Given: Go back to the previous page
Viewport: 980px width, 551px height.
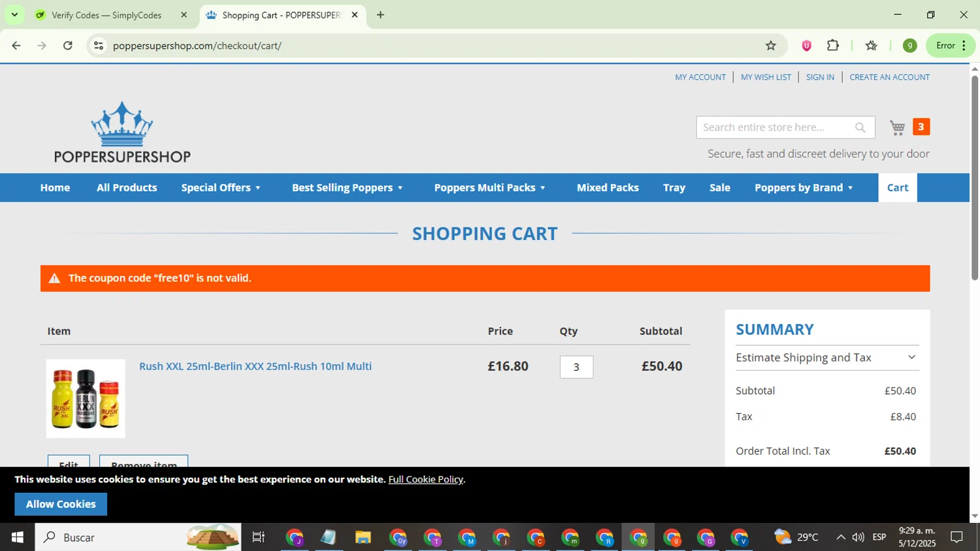Looking at the screenshot, I should click(x=16, y=46).
